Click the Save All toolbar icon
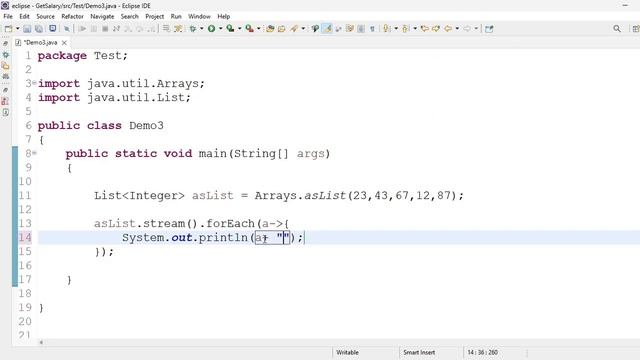Screen dimensions: 640x360 tap(39, 29)
